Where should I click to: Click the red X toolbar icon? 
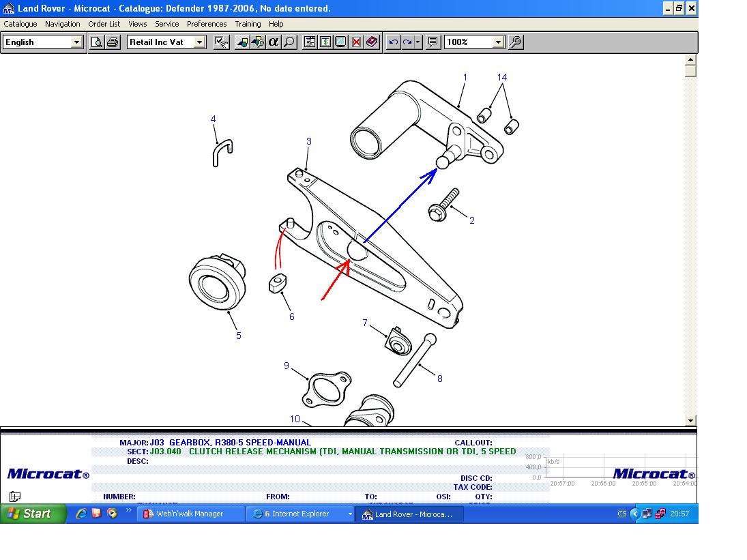356,42
